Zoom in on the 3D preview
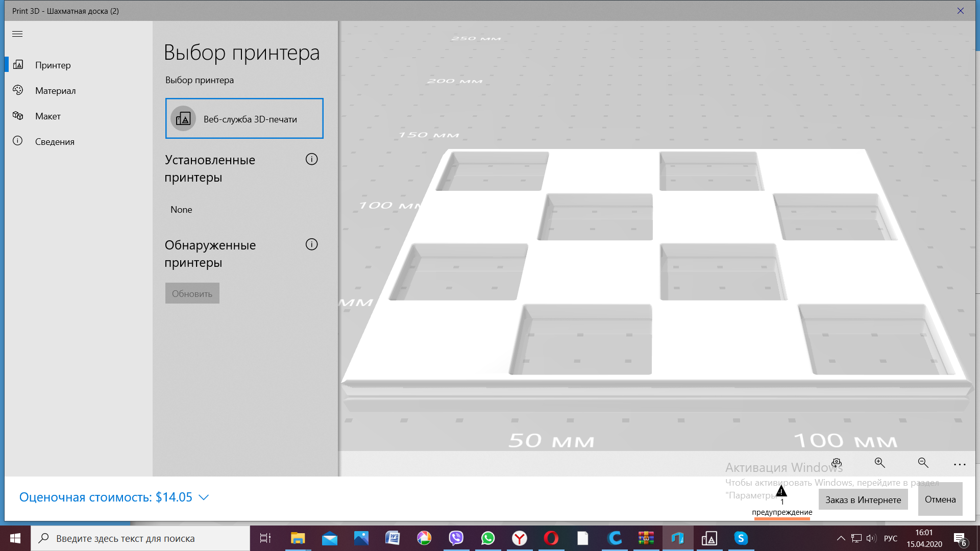This screenshot has height=551, width=980. tap(879, 463)
